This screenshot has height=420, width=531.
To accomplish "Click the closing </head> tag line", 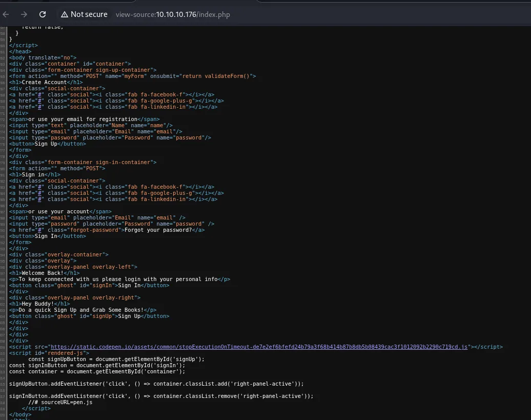I will tap(21, 51).
